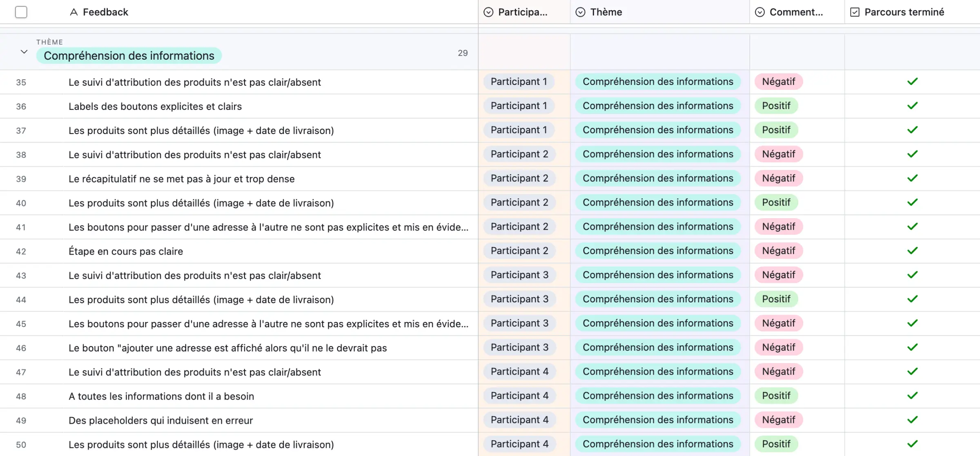Click the single-select icon on the Comment column
The height and width of the screenshot is (456, 980).
[759, 12]
